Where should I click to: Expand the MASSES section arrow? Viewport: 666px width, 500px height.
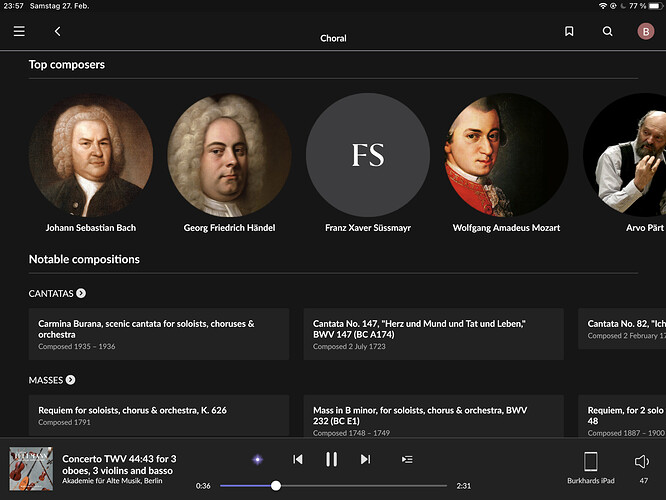[x=71, y=380]
